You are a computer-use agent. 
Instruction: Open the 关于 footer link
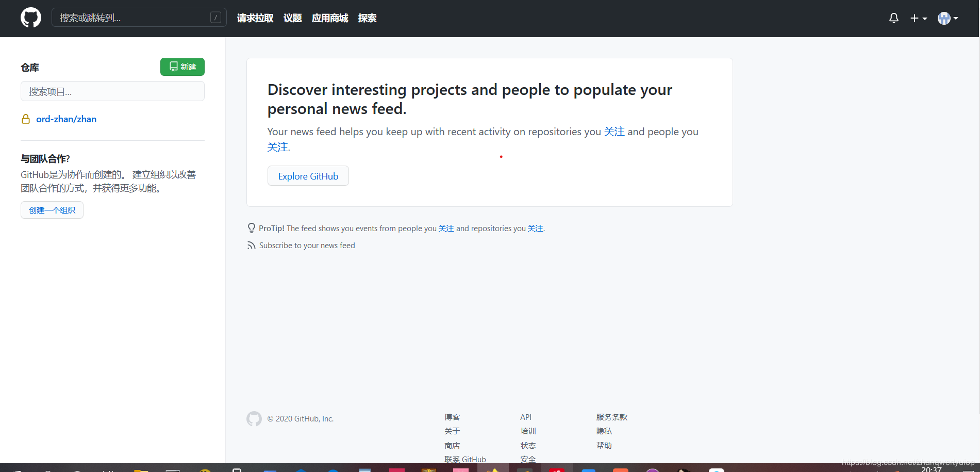click(x=452, y=431)
